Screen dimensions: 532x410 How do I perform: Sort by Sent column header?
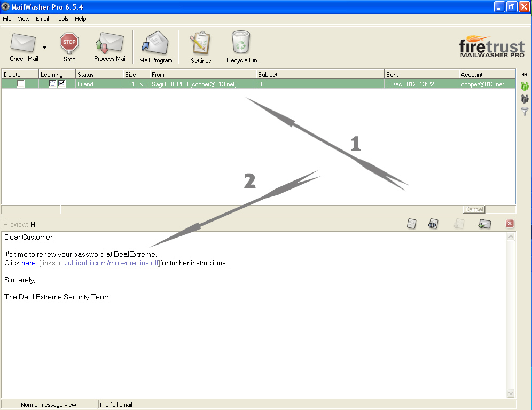pyautogui.click(x=421, y=74)
